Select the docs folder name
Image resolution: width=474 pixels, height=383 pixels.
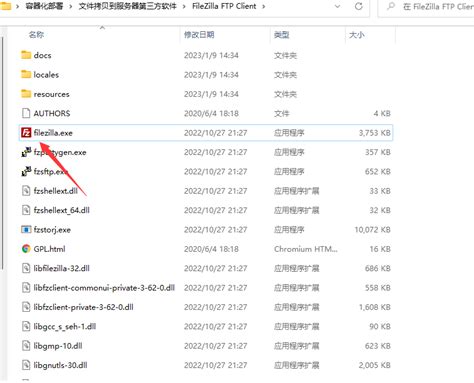pyautogui.click(x=42, y=55)
